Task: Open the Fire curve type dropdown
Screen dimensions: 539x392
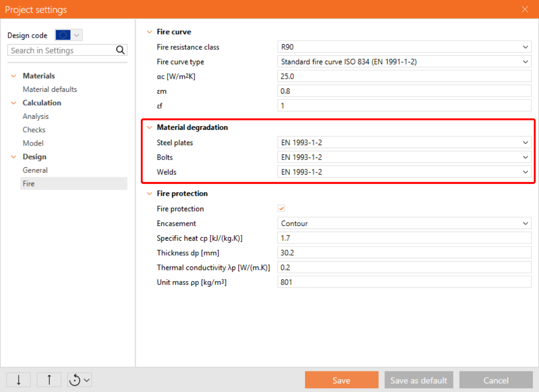Action: 404,62
